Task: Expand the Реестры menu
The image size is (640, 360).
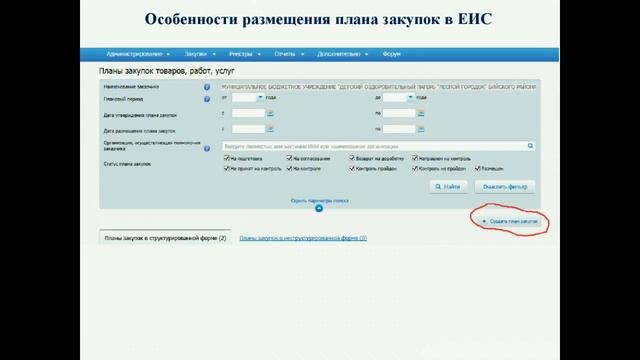Action: click(x=244, y=54)
